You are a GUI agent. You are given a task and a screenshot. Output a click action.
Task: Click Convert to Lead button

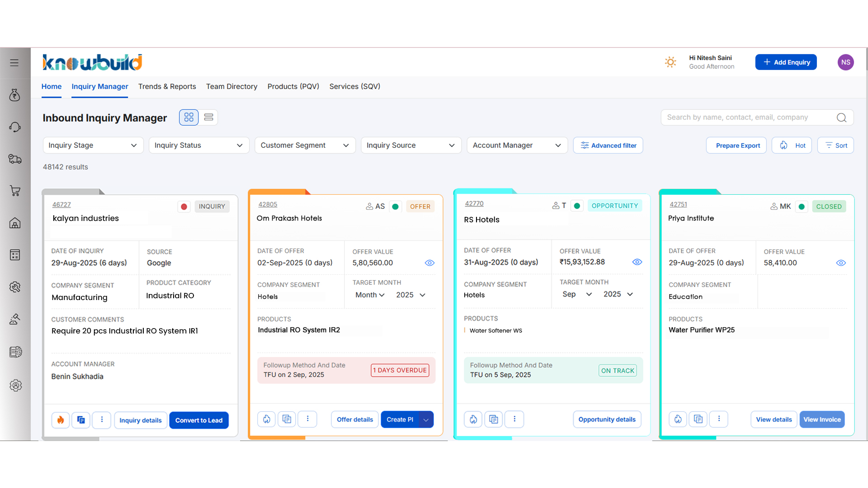tap(198, 420)
